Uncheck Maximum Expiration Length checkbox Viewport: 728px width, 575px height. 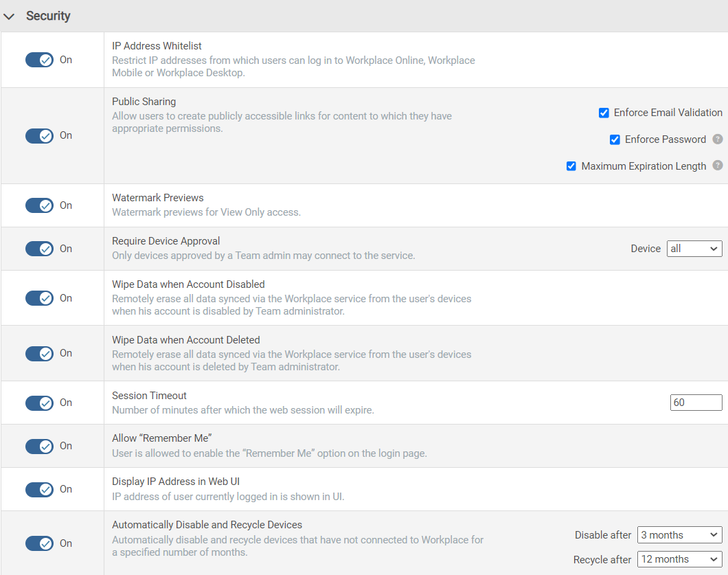click(x=571, y=166)
